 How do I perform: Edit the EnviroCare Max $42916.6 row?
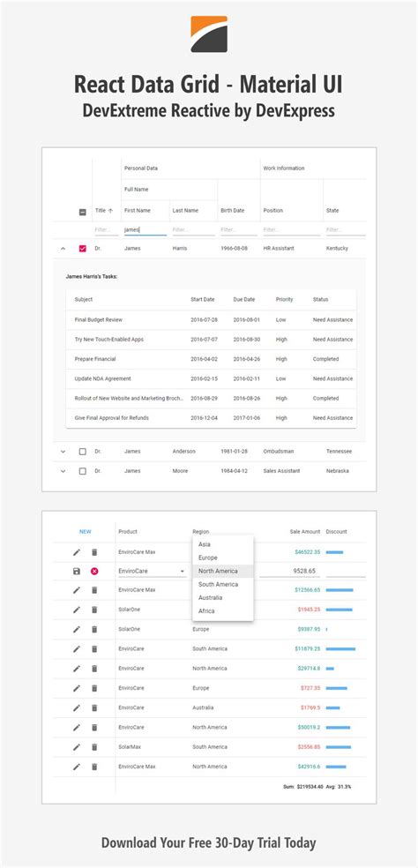(x=77, y=767)
